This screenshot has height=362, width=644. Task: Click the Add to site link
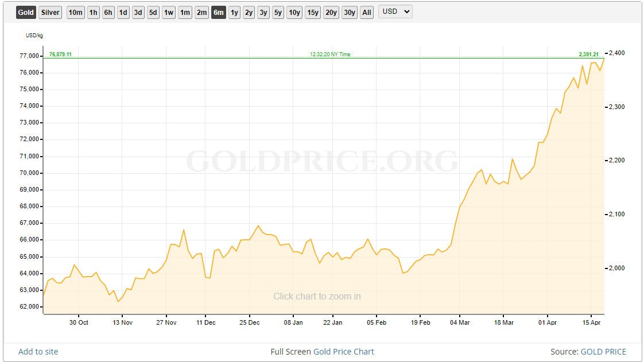[x=38, y=352]
